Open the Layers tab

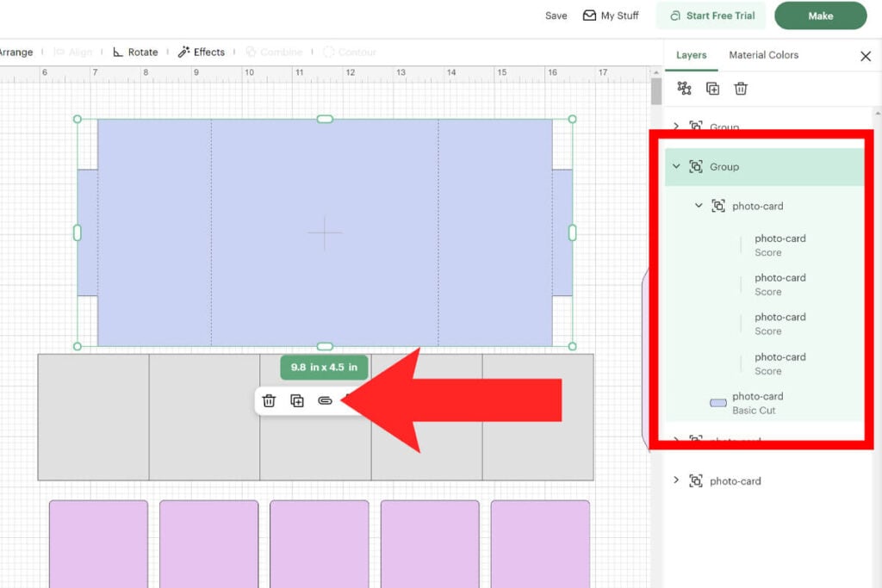[691, 54]
